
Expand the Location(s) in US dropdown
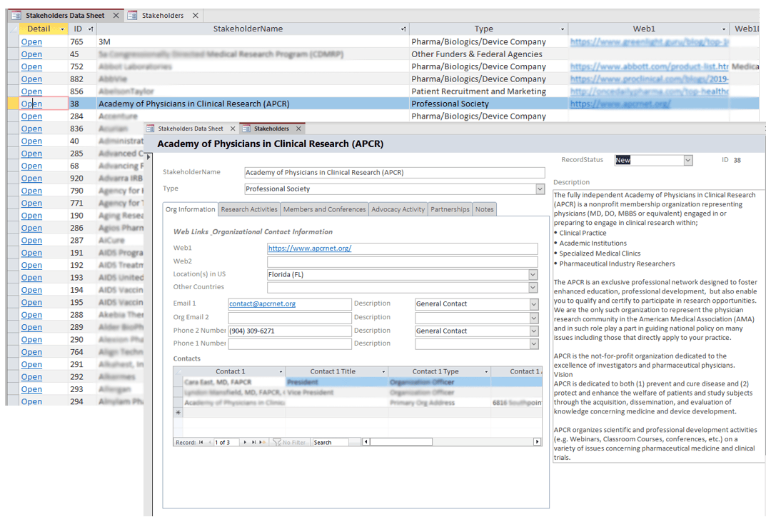coord(533,275)
